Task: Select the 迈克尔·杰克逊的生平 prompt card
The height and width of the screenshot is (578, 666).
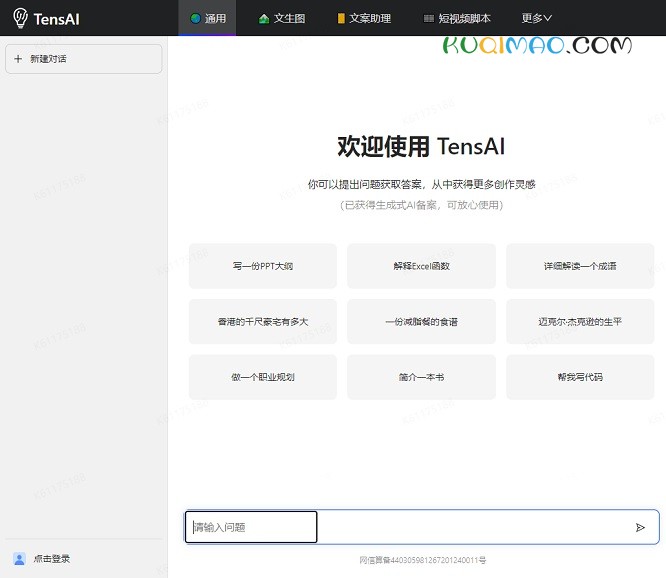Action: tap(580, 321)
